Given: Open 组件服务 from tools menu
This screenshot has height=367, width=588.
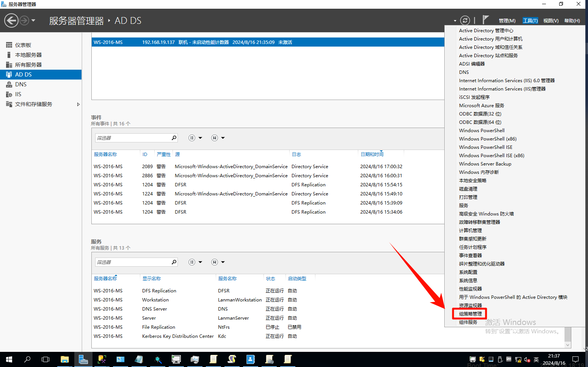Looking at the screenshot, I should (x=468, y=322).
